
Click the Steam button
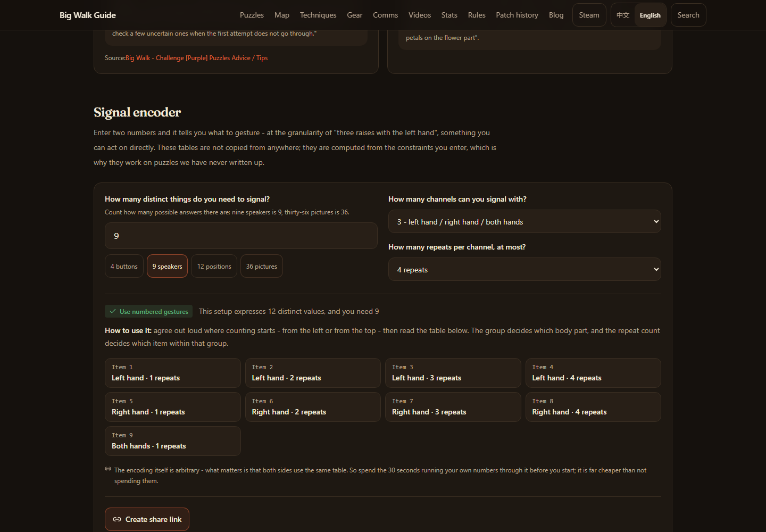tap(589, 15)
